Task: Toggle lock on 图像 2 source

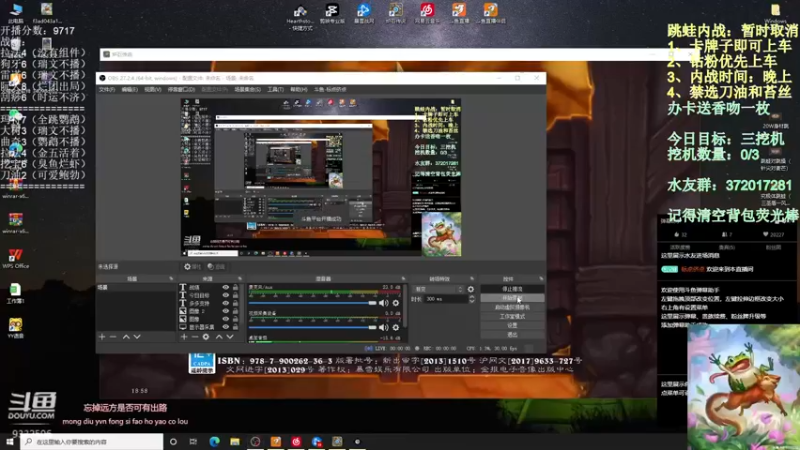Action: (235, 311)
